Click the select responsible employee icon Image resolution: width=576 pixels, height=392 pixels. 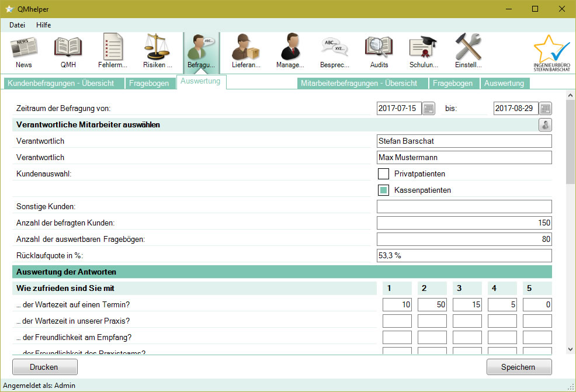point(545,124)
